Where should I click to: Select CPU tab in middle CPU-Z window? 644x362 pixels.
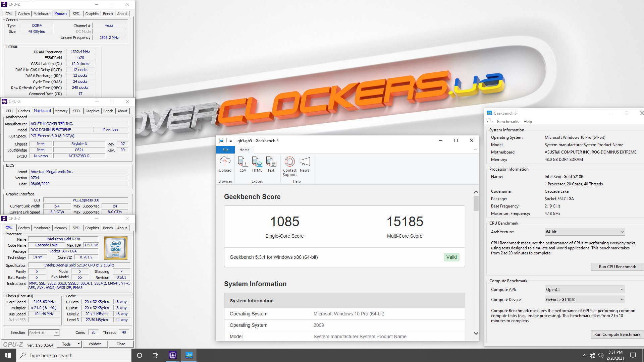9,111
